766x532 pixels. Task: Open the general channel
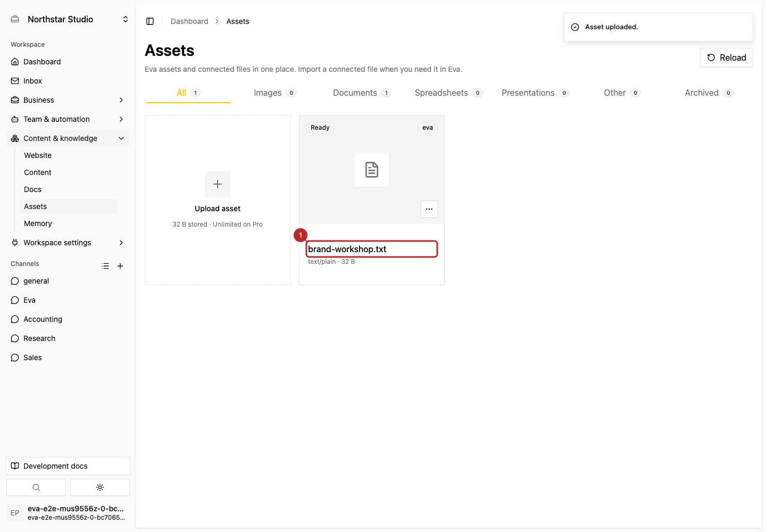pos(68,281)
